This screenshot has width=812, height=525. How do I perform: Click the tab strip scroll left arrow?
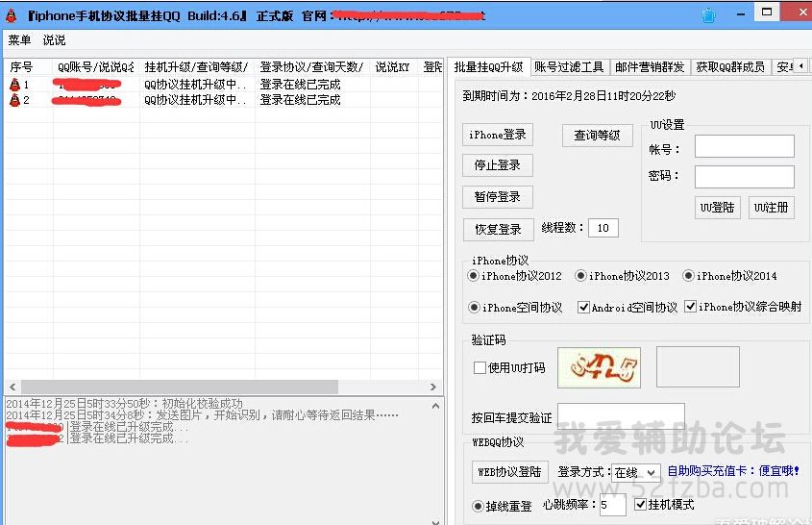click(801, 66)
